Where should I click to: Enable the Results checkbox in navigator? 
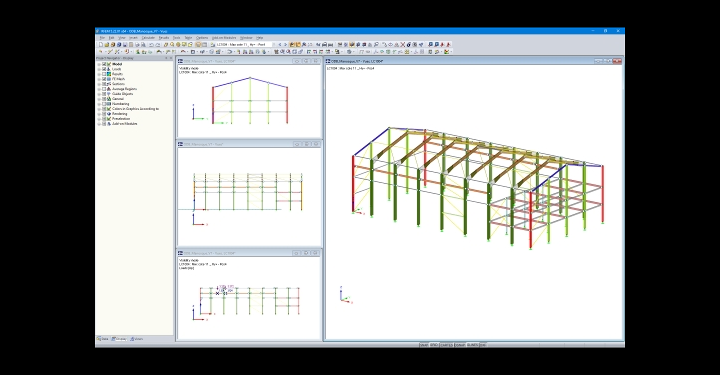104,74
